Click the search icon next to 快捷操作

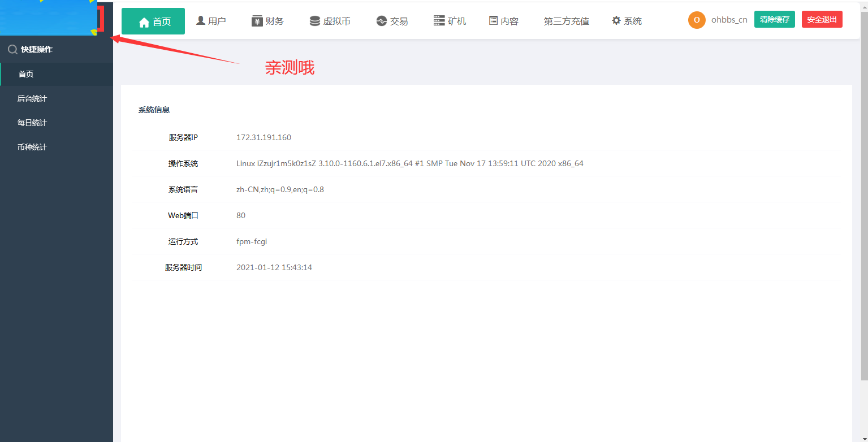(x=12, y=50)
